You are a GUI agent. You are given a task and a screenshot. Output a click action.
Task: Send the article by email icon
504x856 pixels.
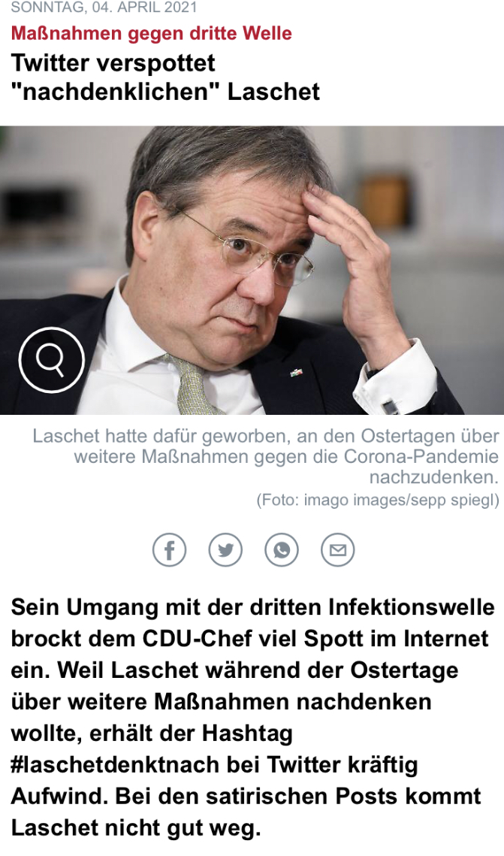coord(338,549)
